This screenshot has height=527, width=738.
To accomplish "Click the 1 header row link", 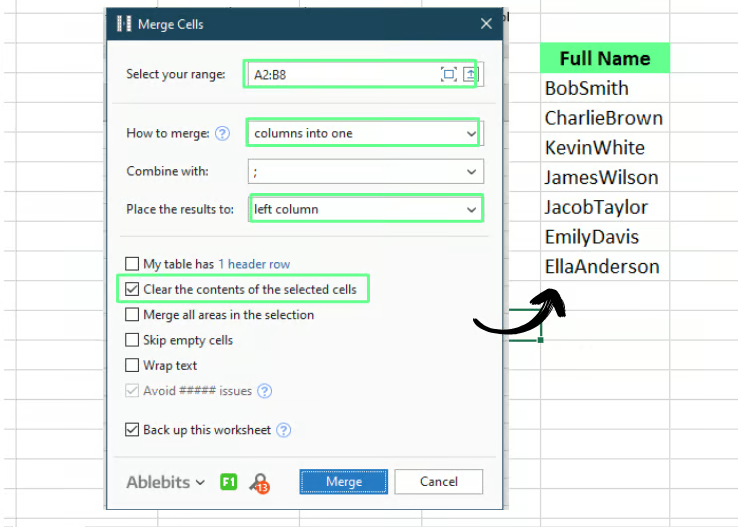I will tap(254, 264).
